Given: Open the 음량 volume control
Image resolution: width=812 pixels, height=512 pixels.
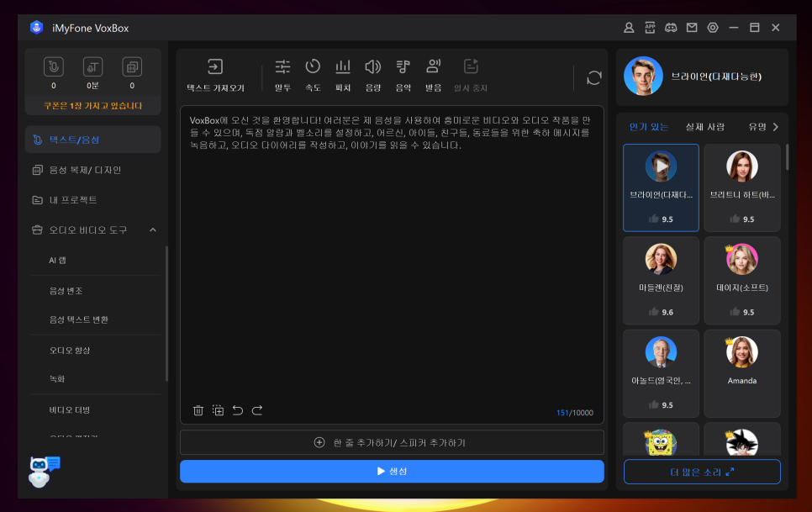Looking at the screenshot, I should [x=373, y=75].
